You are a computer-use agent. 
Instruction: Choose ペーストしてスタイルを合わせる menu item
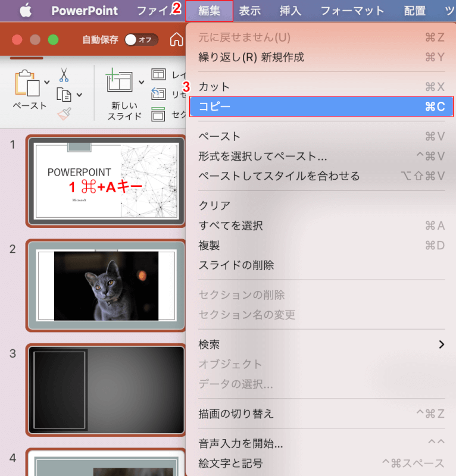pyautogui.click(x=321, y=176)
